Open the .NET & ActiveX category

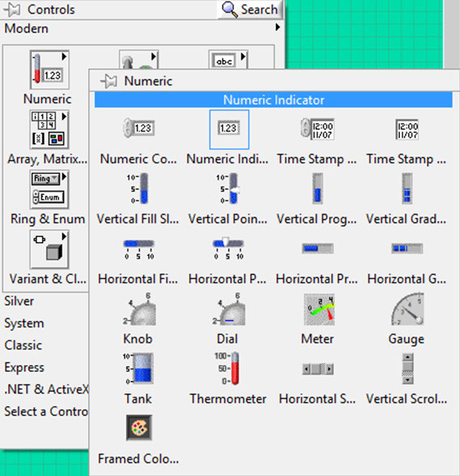coord(46,389)
